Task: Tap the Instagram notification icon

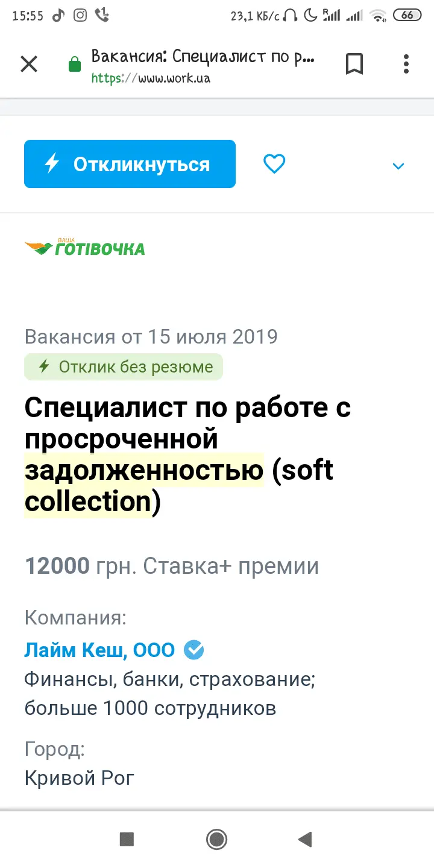Action: pos(80,16)
